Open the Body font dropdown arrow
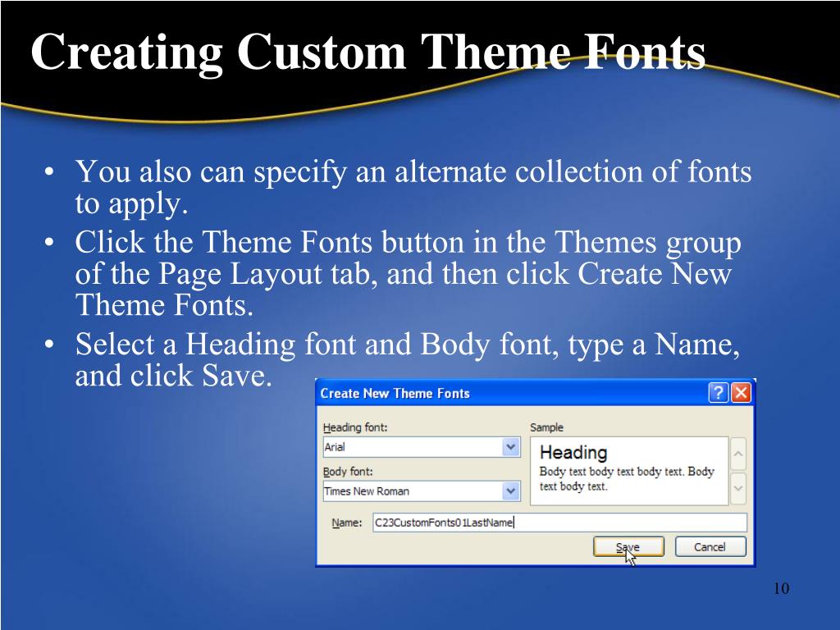 (511, 491)
